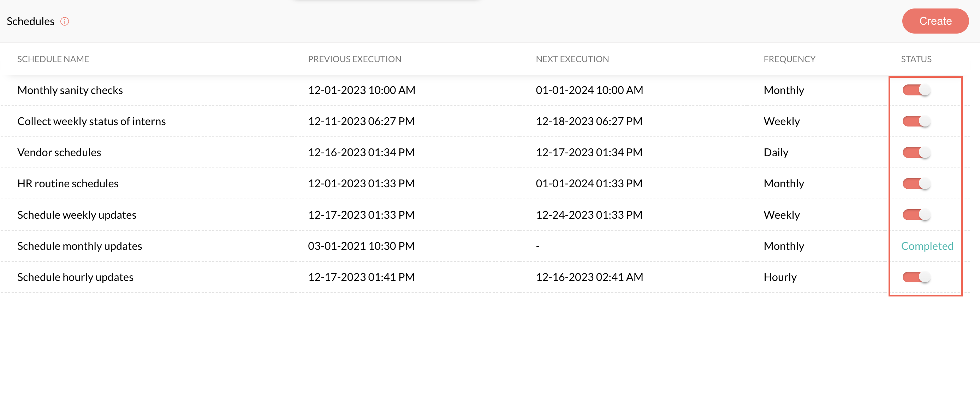980x400 pixels.
Task: Click the info icon beside Schedules
Action: pyautogui.click(x=65, y=21)
